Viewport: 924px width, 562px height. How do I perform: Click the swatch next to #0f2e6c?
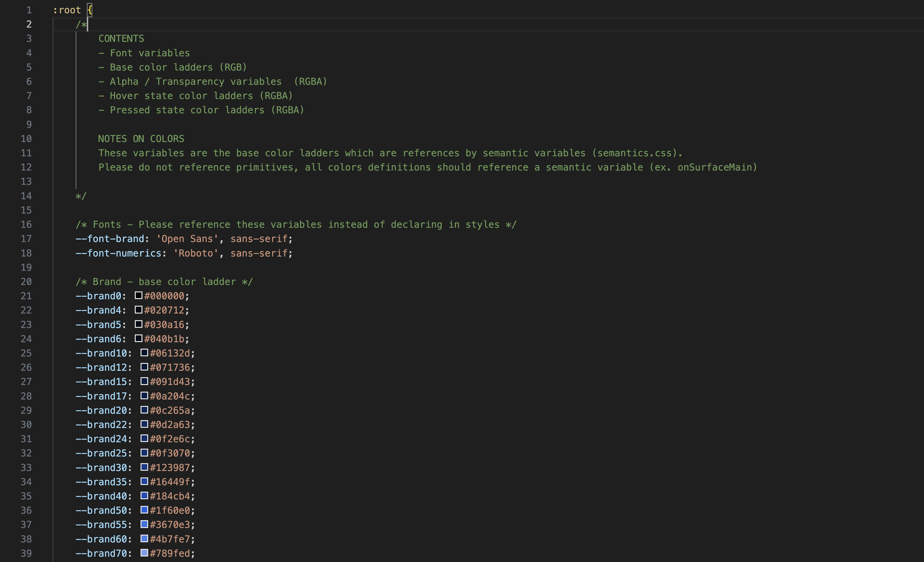coord(144,438)
